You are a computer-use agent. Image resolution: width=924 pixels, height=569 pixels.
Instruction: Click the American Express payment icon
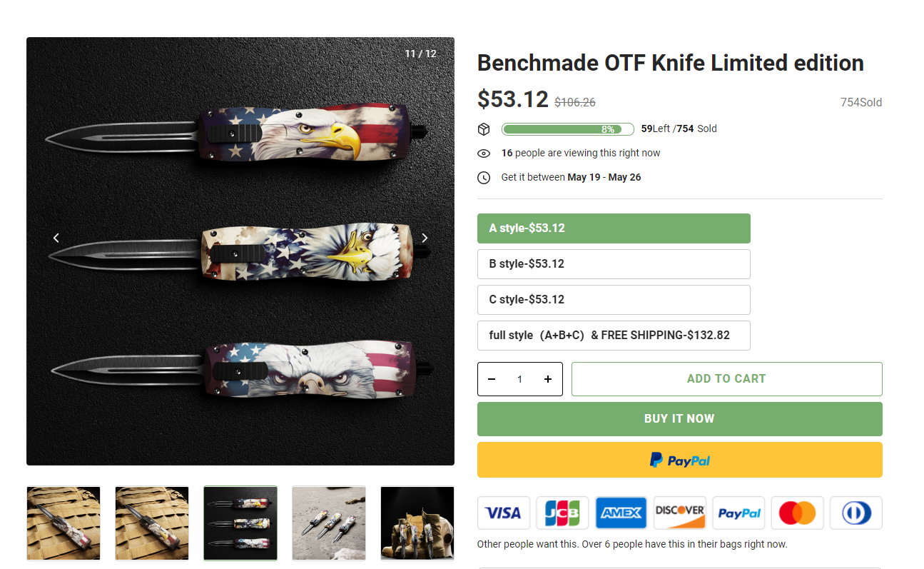[621, 513]
